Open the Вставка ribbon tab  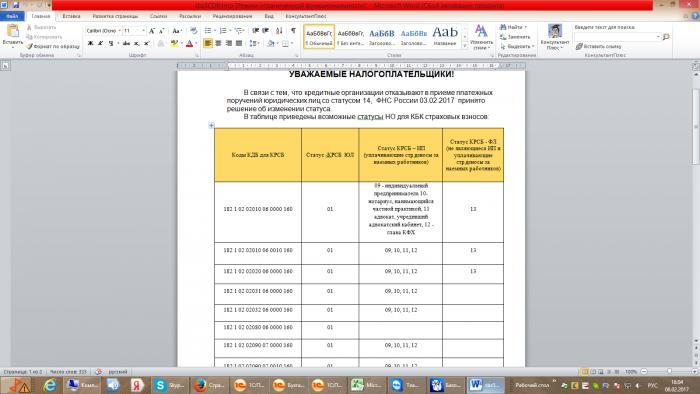[71, 16]
